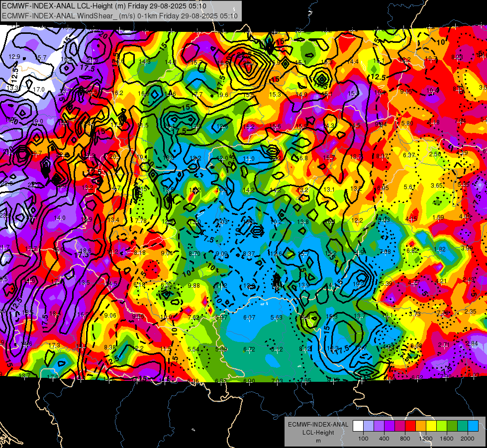Click the grid value '6.07'

(249, 318)
